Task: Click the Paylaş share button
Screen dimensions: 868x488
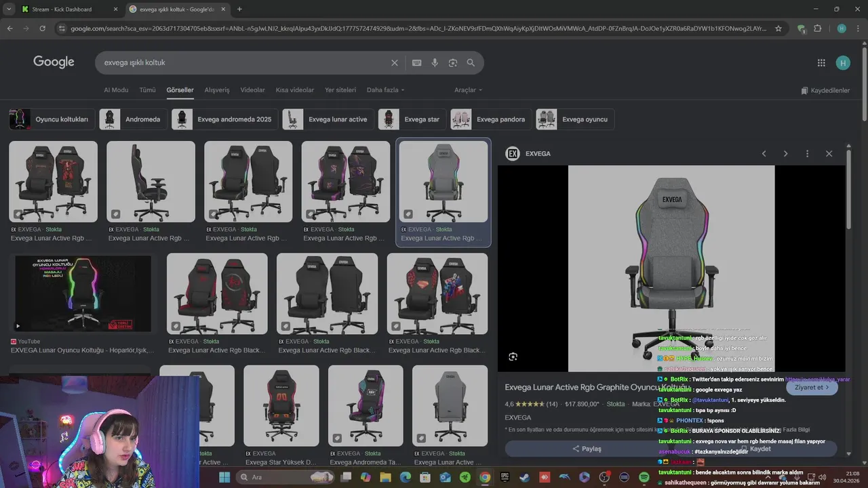Action: click(587, 449)
